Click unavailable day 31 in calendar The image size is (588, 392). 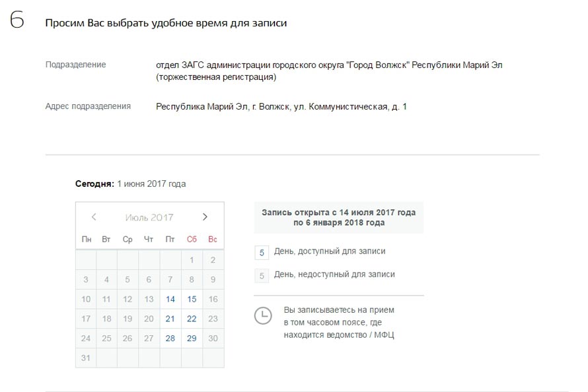(x=86, y=358)
